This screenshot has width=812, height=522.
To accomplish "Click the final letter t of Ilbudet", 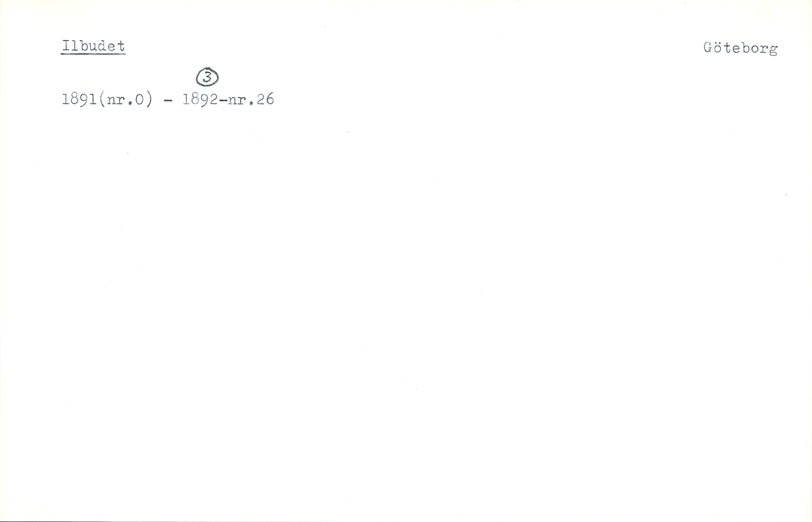I will coord(120,46).
